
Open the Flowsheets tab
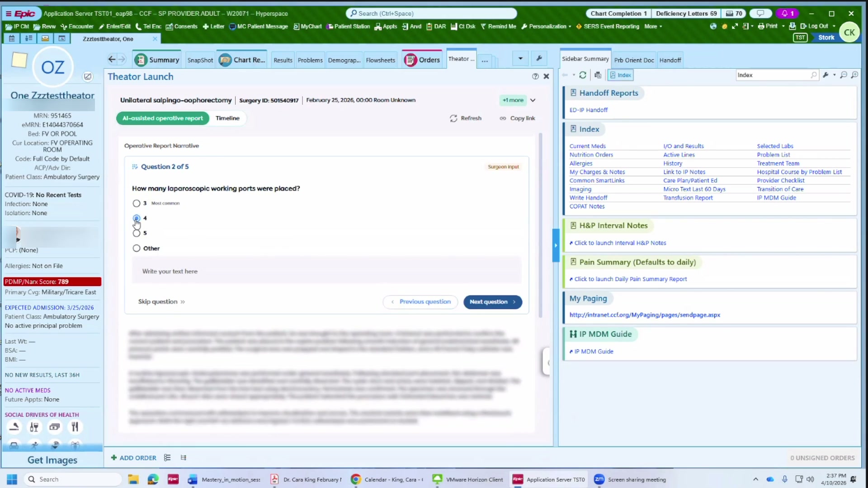pos(380,60)
